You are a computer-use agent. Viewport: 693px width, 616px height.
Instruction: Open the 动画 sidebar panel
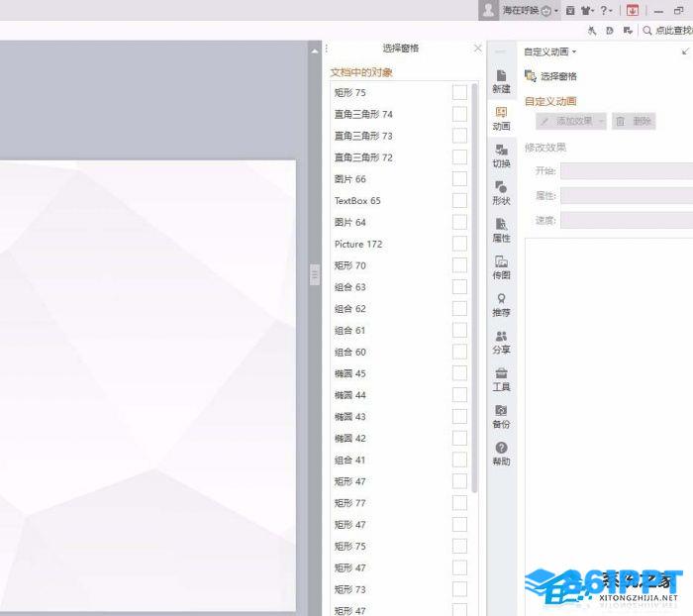point(501,119)
